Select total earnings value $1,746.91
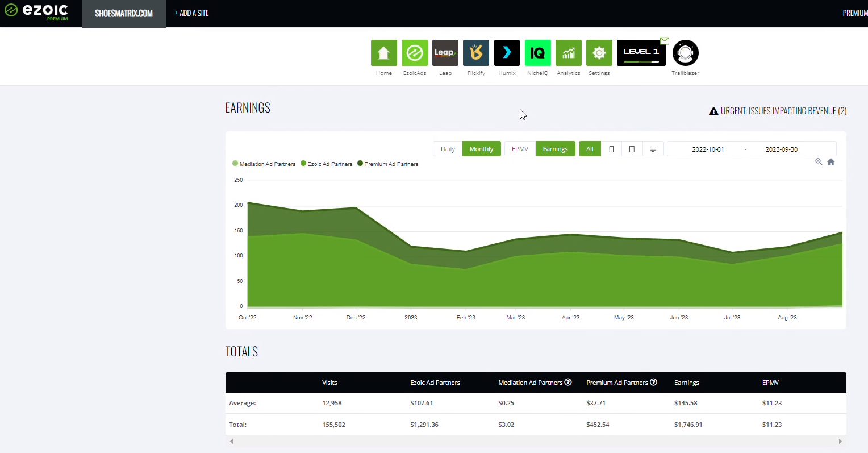The width and height of the screenshot is (868, 453). point(688,425)
